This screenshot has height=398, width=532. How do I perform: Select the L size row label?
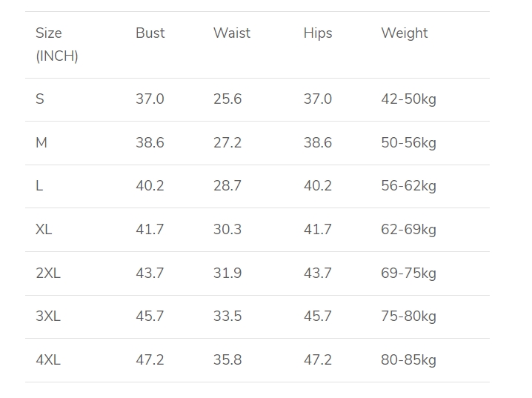click(39, 186)
